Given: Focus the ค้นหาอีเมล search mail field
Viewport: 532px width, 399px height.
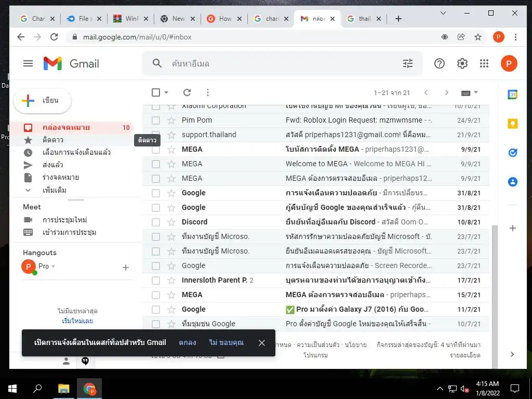Looking at the screenshot, I should (282, 63).
